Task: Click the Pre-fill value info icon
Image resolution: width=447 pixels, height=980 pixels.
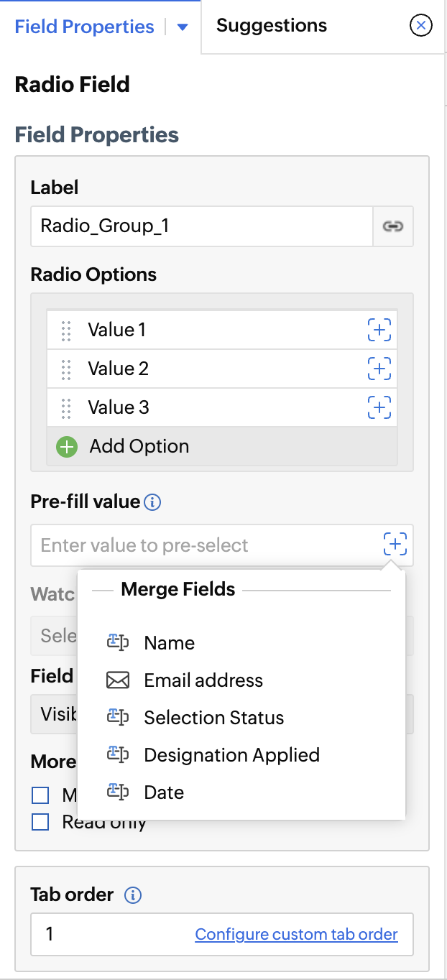Action: tap(152, 502)
